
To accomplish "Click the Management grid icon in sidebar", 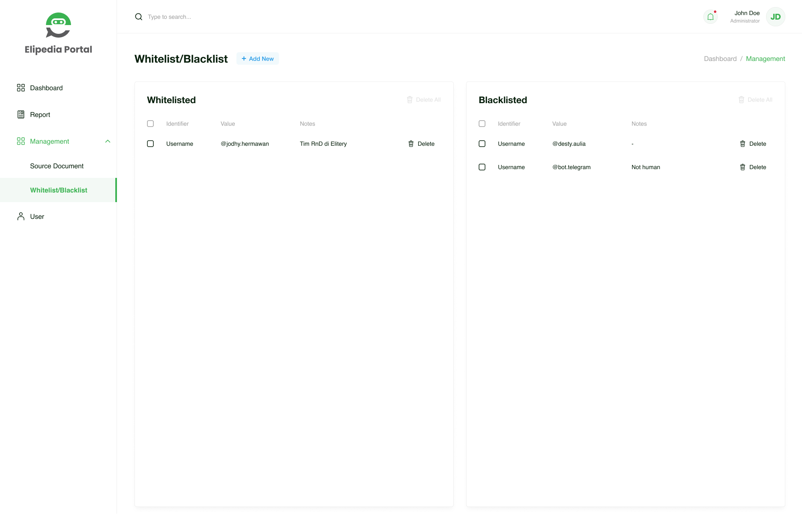I will tap(21, 141).
